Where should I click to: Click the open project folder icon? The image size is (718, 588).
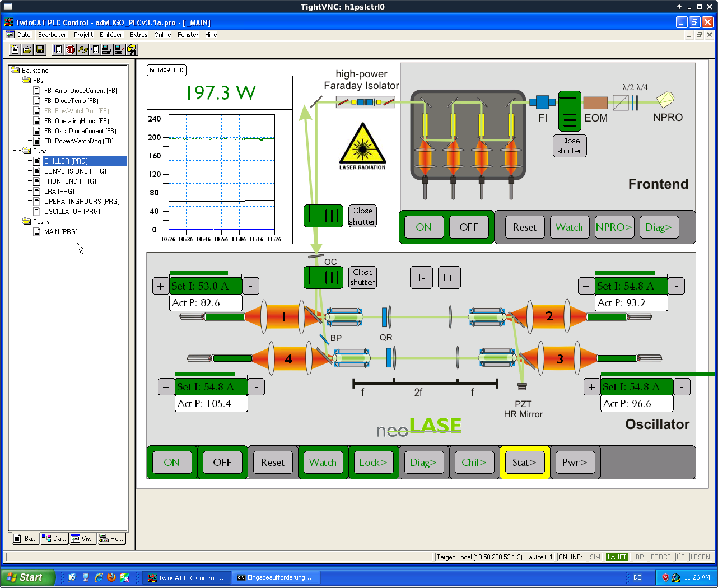tap(27, 50)
